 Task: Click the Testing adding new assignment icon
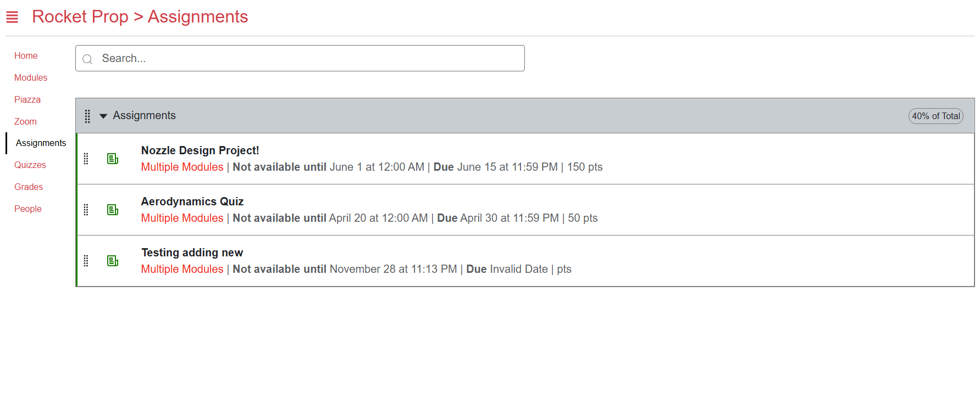[113, 261]
